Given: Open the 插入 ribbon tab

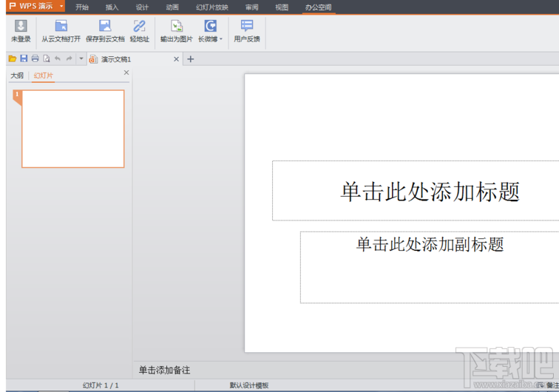Looking at the screenshot, I should pyautogui.click(x=112, y=7).
